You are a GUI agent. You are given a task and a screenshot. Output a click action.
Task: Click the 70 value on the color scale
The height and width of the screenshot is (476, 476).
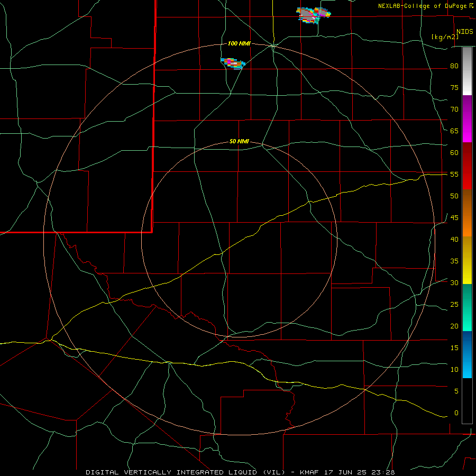tap(454, 109)
